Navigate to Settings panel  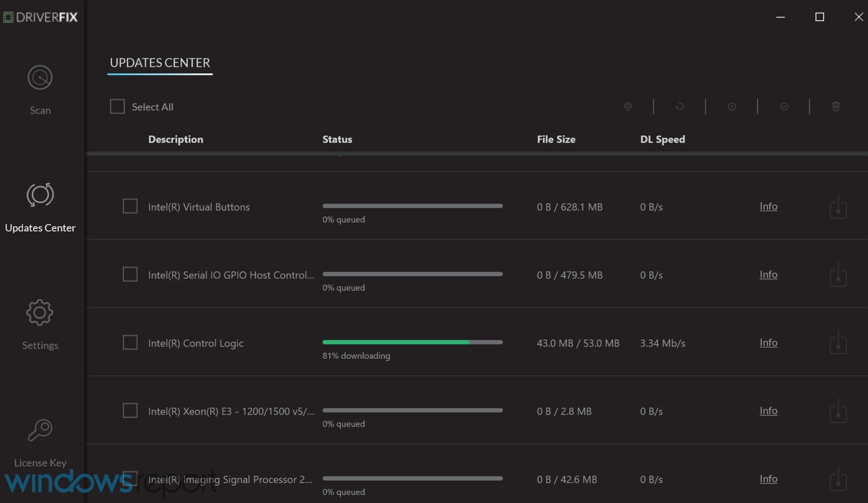pyautogui.click(x=40, y=323)
